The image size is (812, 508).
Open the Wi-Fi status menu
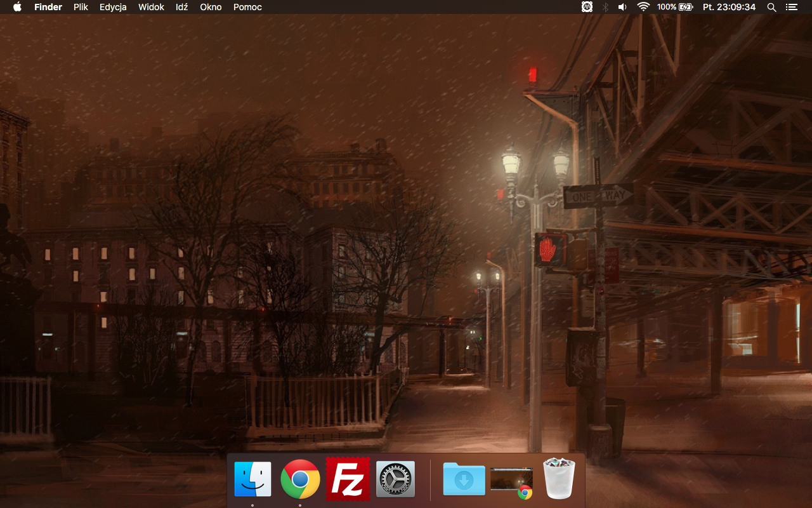[x=643, y=7]
